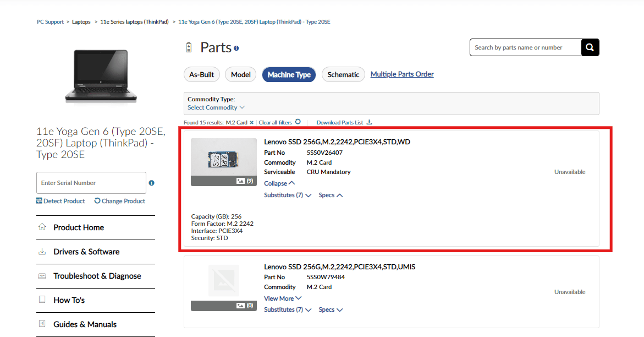Open the Multiple Parts Order link
The height and width of the screenshot is (337, 644).
pos(402,74)
